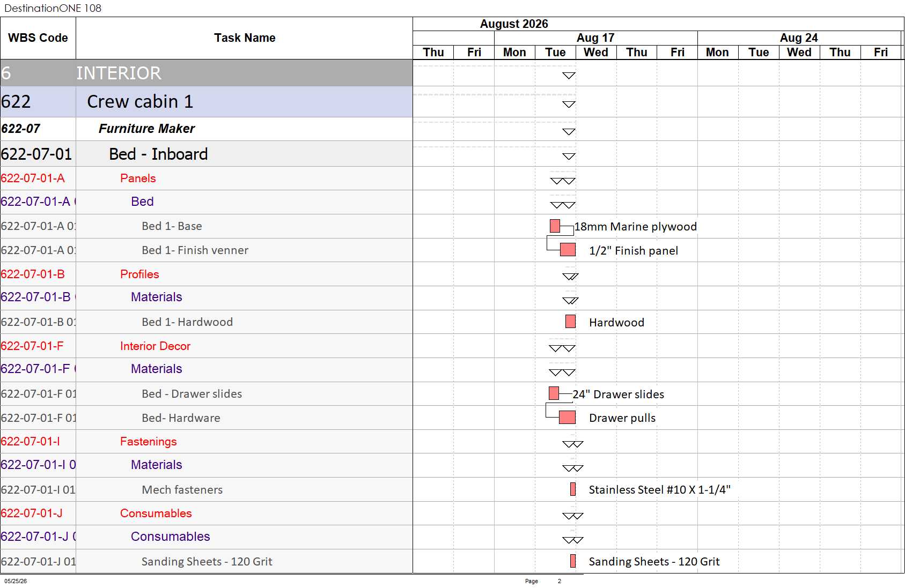This screenshot has width=905, height=588.
Task: Click the Sanding Sheets 120 Grit bar
Action: 573,561
